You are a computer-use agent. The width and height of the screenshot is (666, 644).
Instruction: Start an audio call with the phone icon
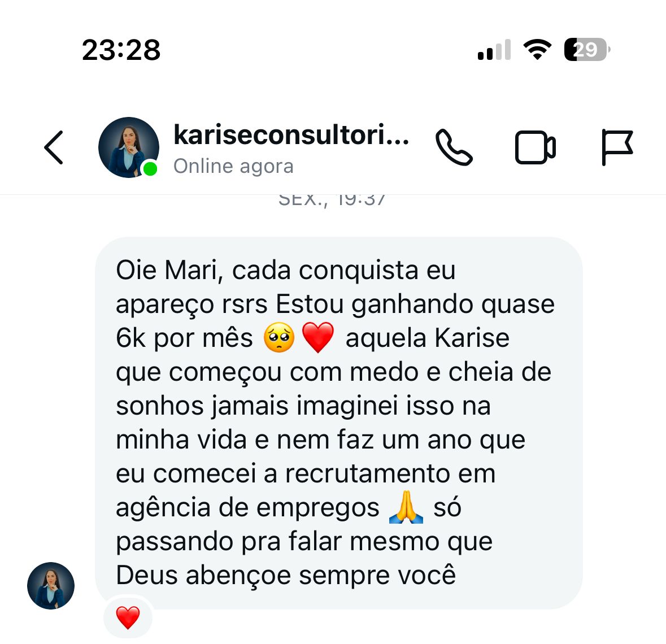coord(454,147)
